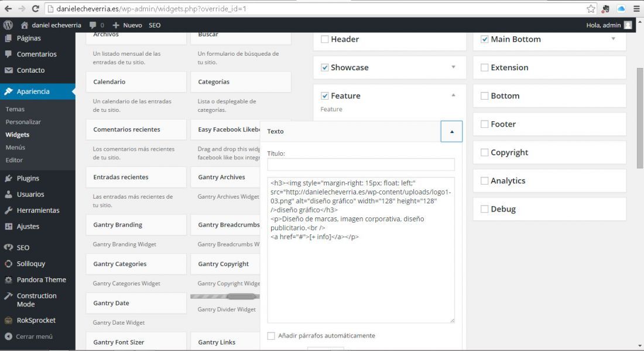Click the Cerrar menú collapse icon
Image resolution: width=644 pixels, height=351 pixels.
tap(8, 336)
